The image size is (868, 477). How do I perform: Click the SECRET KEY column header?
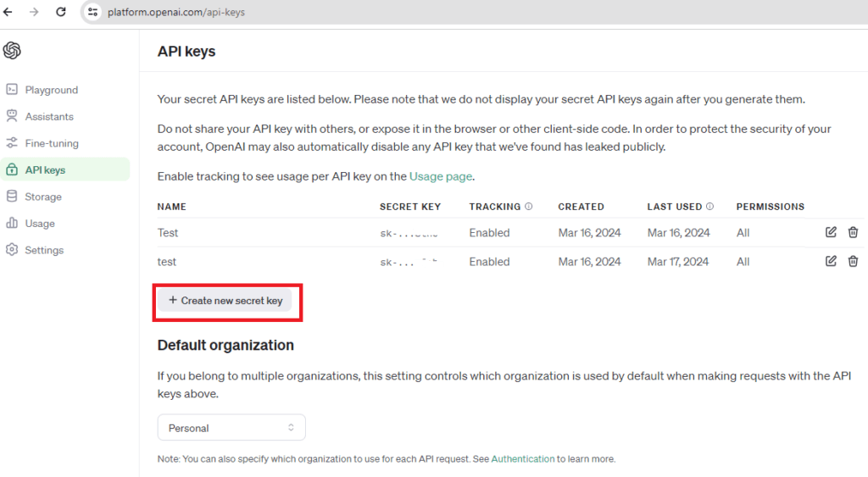tap(410, 207)
